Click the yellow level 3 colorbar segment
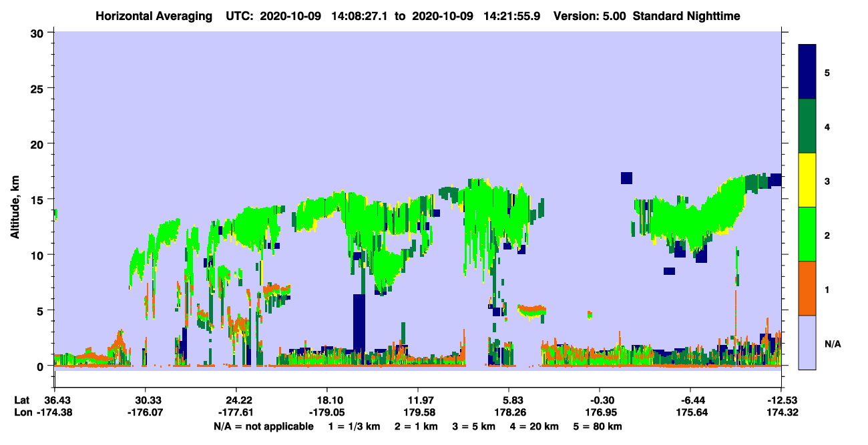 [807, 179]
